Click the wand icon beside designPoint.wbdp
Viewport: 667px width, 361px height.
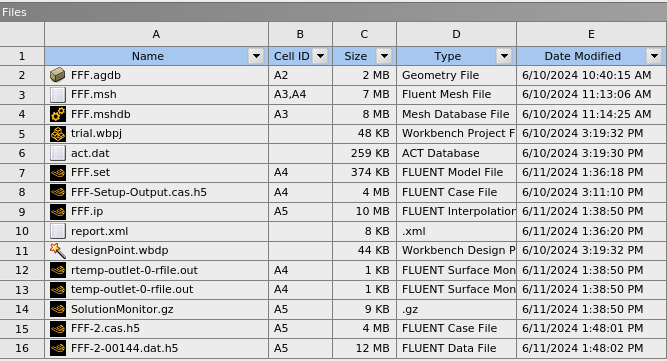click(x=57, y=251)
